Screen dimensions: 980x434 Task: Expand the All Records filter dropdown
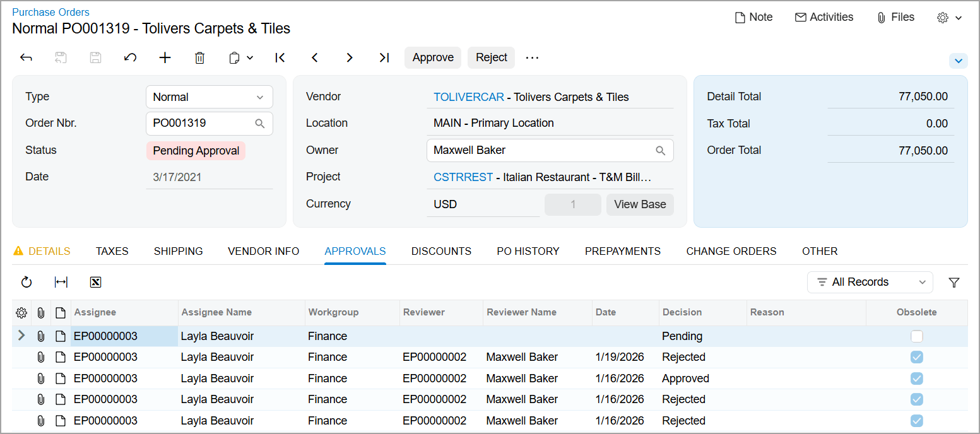tap(870, 283)
